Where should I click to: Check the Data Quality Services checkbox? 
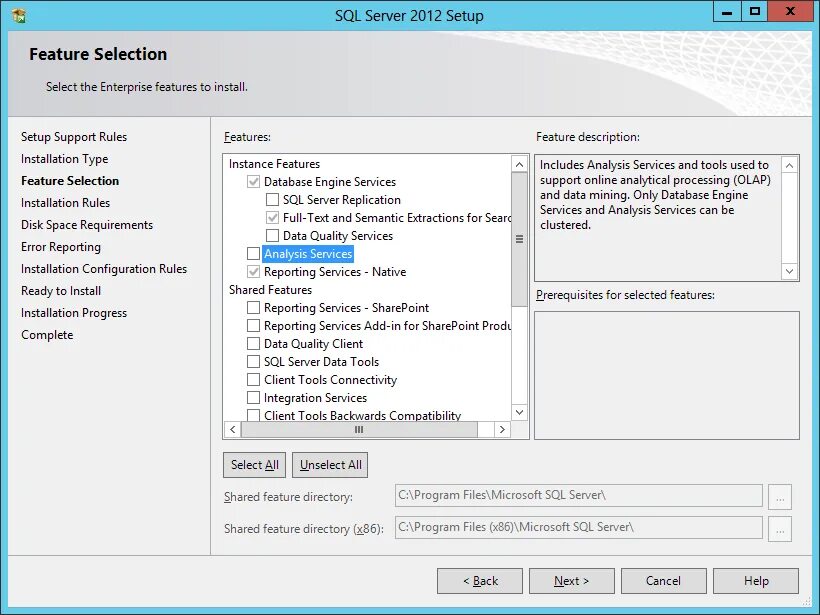272,236
